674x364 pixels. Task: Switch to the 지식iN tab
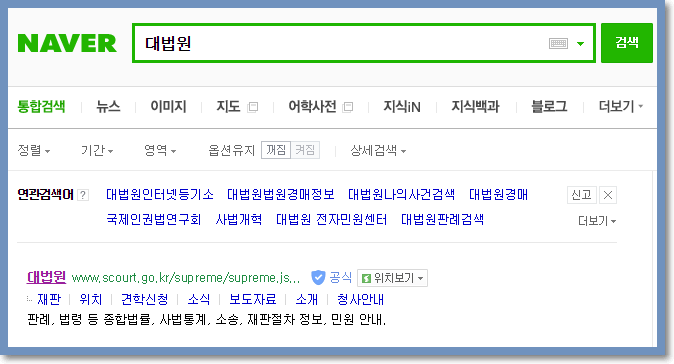(402, 106)
